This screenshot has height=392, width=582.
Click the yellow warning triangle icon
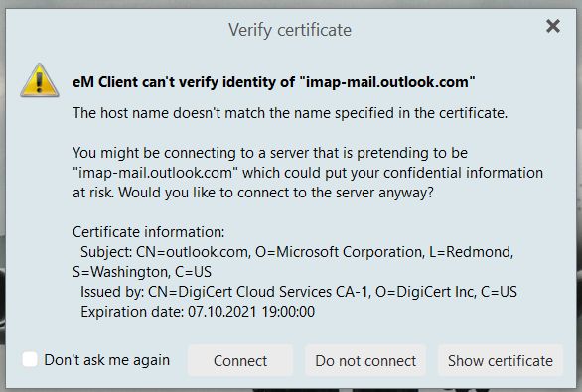pos(40,80)
